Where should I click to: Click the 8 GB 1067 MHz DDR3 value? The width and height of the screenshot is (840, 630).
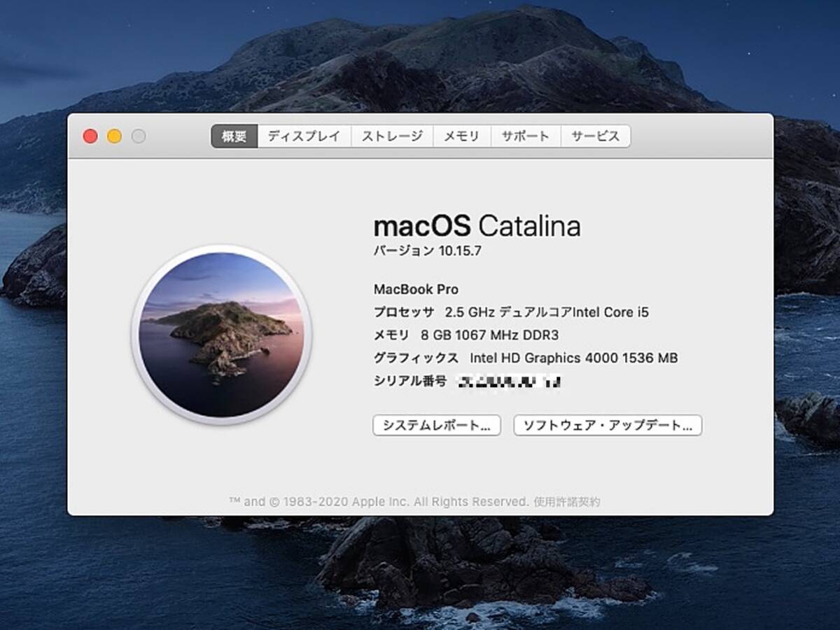[x=489, y=335]
